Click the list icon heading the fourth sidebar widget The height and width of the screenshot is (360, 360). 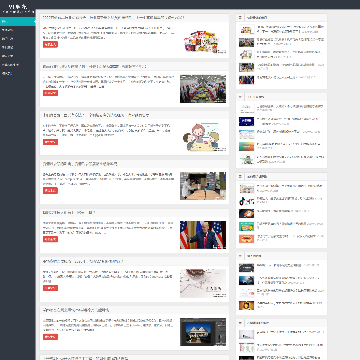coord(240,256)
